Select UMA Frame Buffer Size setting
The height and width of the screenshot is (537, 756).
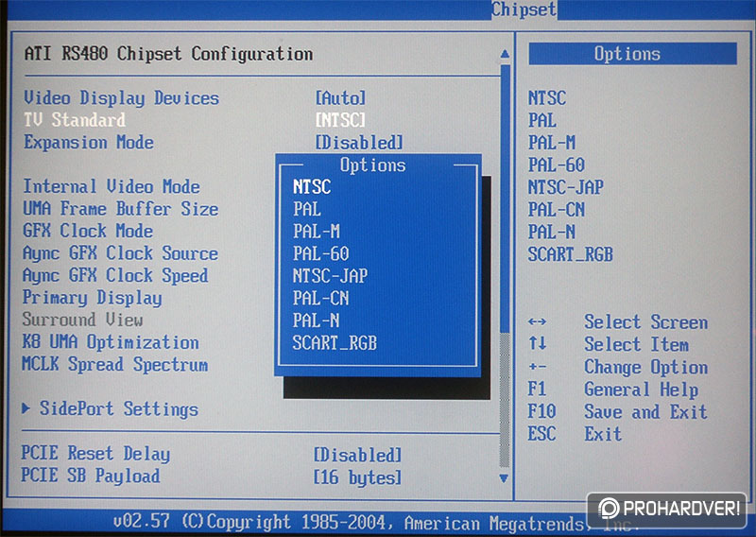121,208
